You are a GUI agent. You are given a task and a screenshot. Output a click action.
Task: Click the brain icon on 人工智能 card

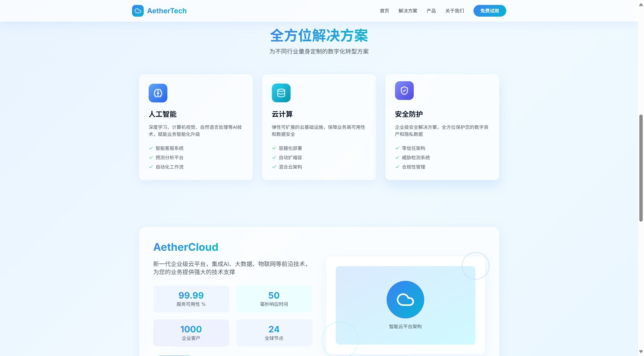point(158,93)
